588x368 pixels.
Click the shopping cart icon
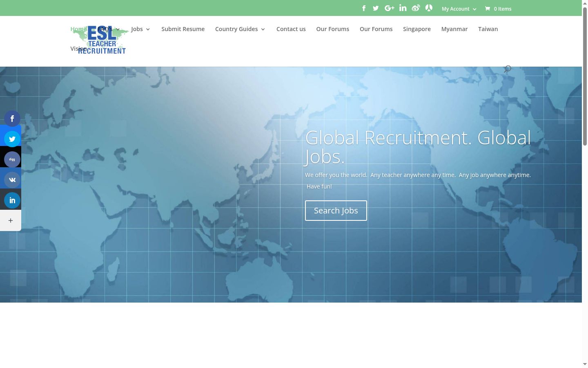488,9
